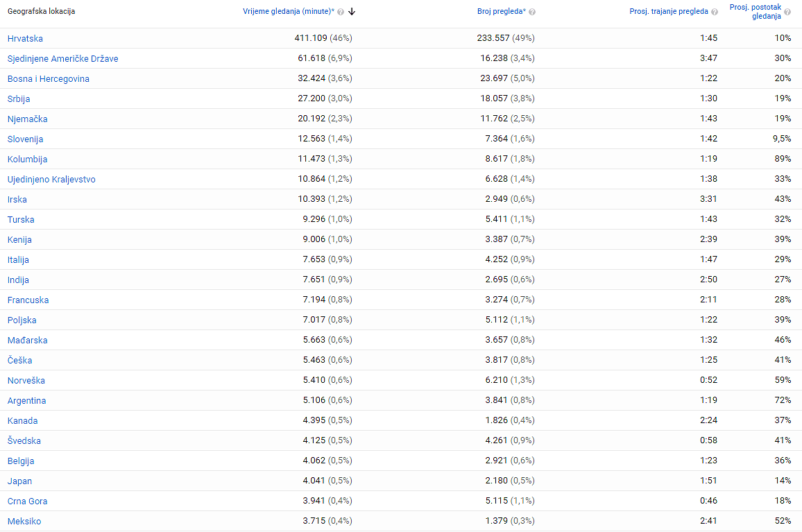Image resolution: width=802 pixels, height=532 pixels.
Task: Open the Meksiko location link
Action: click(x=24, y=522)
